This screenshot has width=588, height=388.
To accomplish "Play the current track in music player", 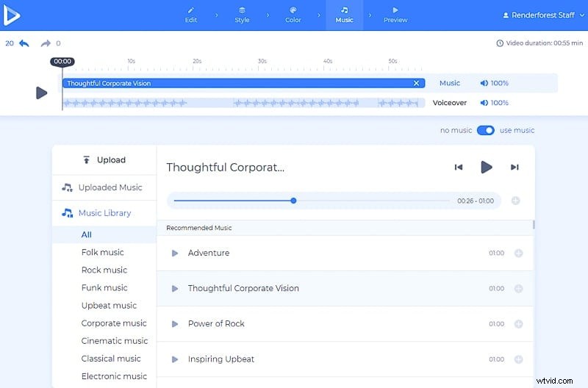I will click(x=486, y=168).
